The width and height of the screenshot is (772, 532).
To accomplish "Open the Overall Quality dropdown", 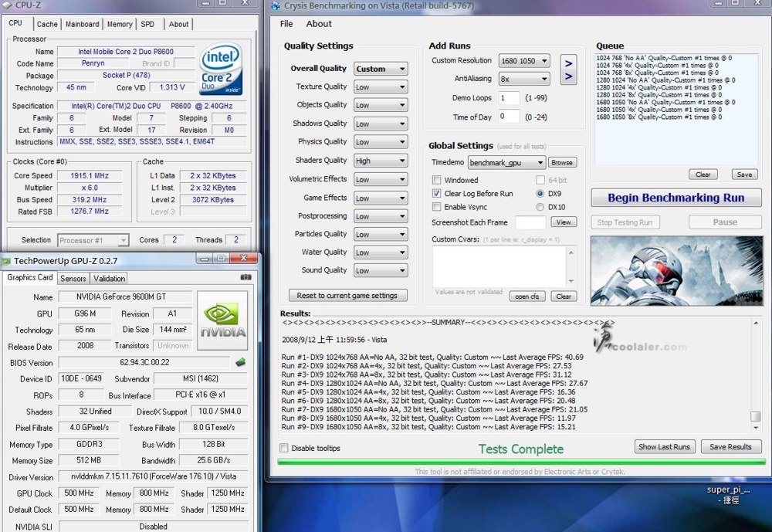I will 381,69.
